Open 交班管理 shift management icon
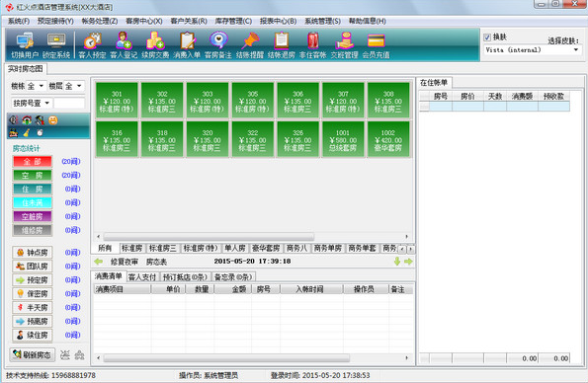The height and width of the screenshot is (383, 588). [344, 45]
